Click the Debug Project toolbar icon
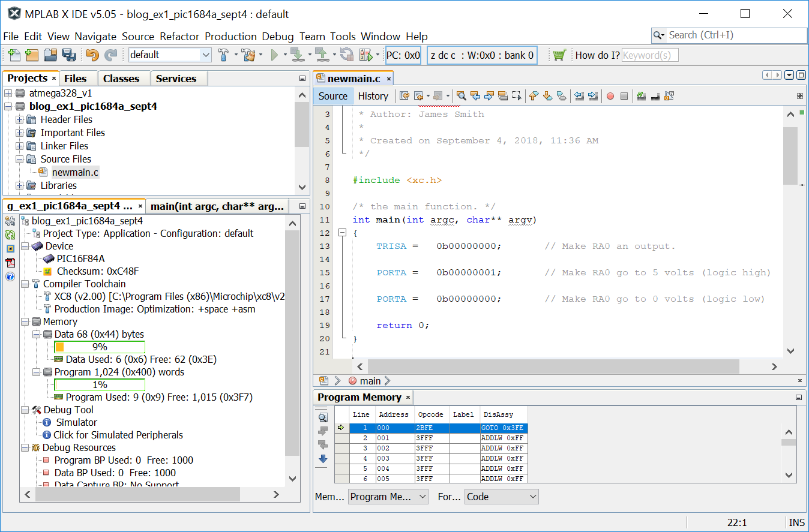 pos(365,55)
